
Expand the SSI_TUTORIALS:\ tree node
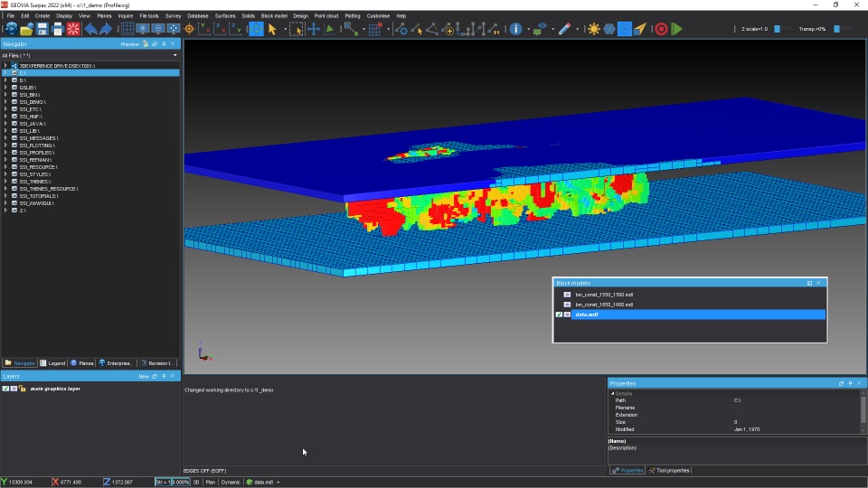pyautogui.click(x=5, y=196)
